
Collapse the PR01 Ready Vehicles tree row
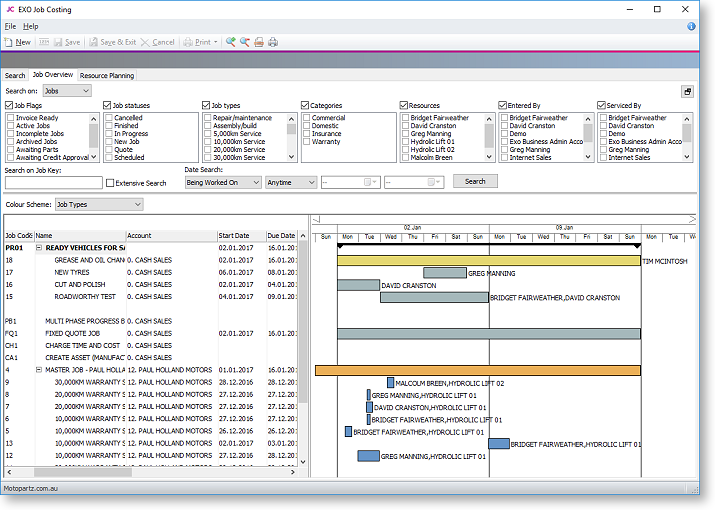pyautogui.click(x=39, y=247)
